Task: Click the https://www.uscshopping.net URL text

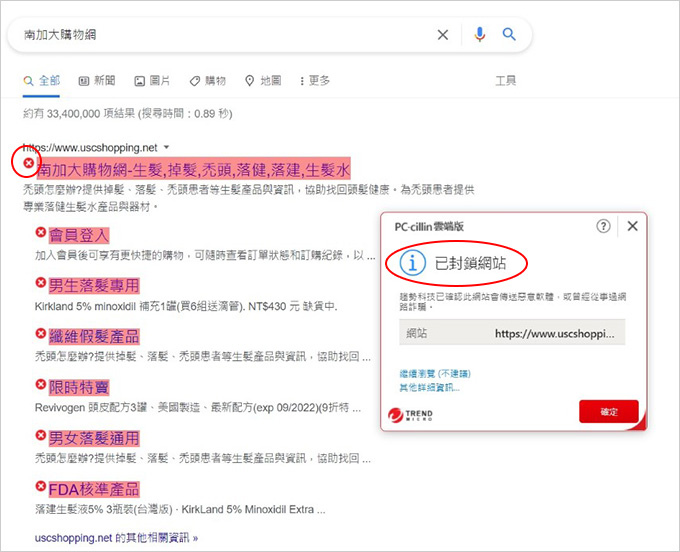Action: (x=90, y=148)
